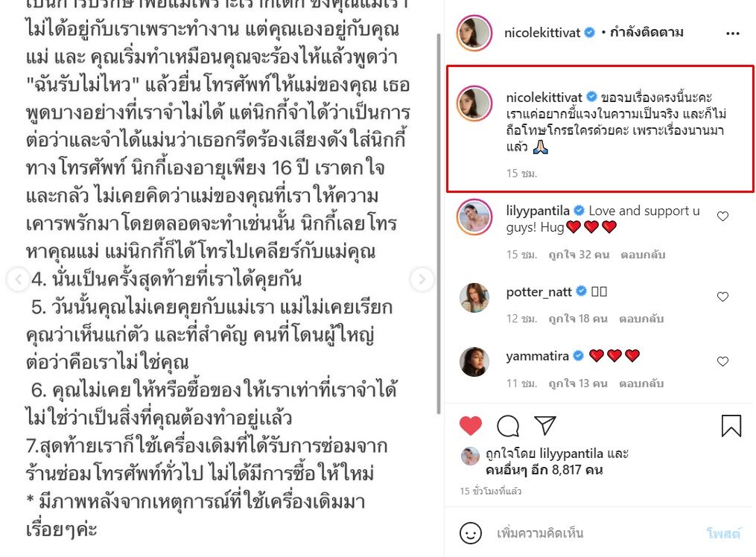Screen dimensions: 756x557
Task: Save post using bookmark icon
Action: click(731, 426)
